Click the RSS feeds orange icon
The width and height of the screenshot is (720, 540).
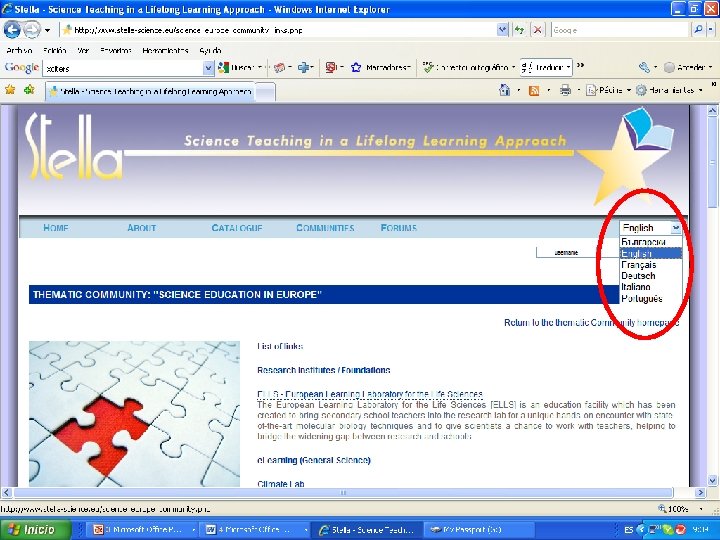(534, 90)
